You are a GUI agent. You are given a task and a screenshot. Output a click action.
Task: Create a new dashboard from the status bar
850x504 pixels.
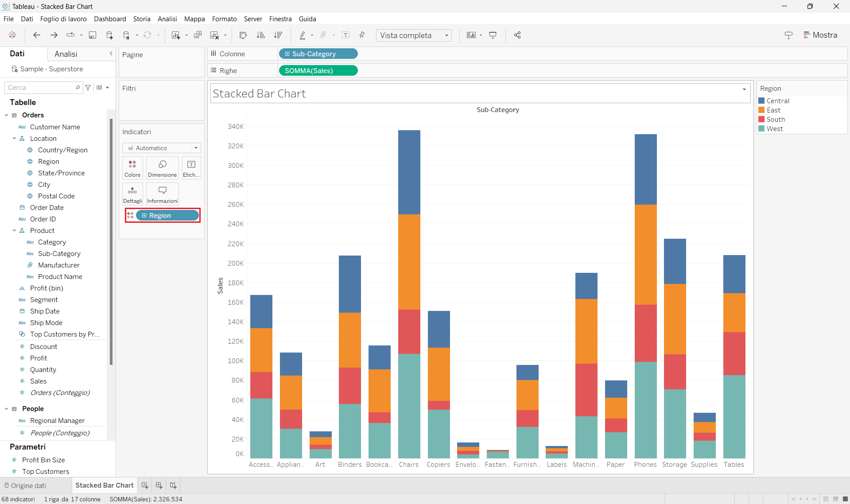tap(159, 485)
